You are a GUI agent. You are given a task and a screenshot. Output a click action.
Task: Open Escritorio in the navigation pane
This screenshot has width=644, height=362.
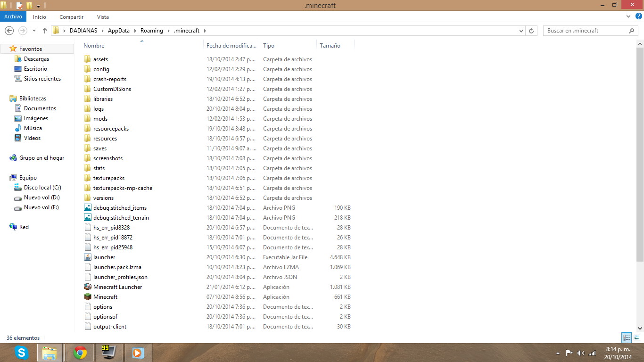[x=35, y=69]
